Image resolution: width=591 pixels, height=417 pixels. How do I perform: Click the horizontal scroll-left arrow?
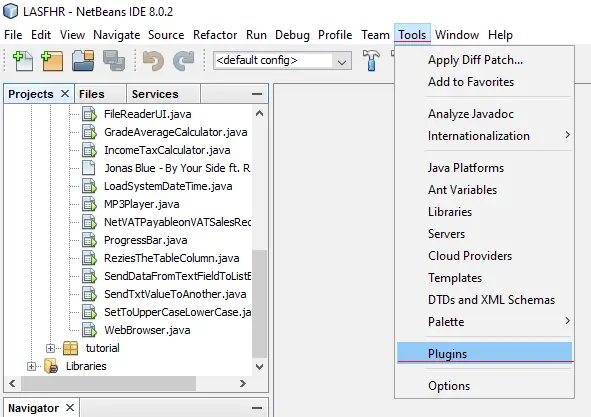pyautogui.click(x=12, y=383)
